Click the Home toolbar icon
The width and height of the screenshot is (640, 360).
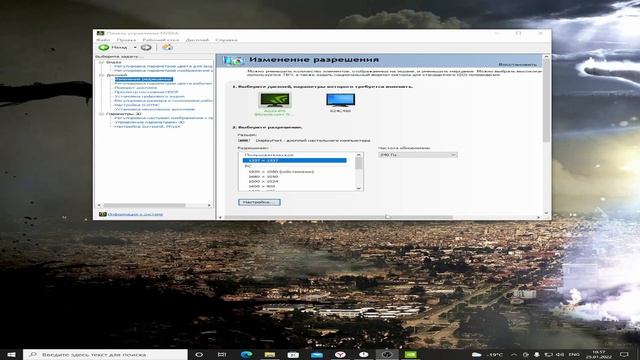[167, 47]
